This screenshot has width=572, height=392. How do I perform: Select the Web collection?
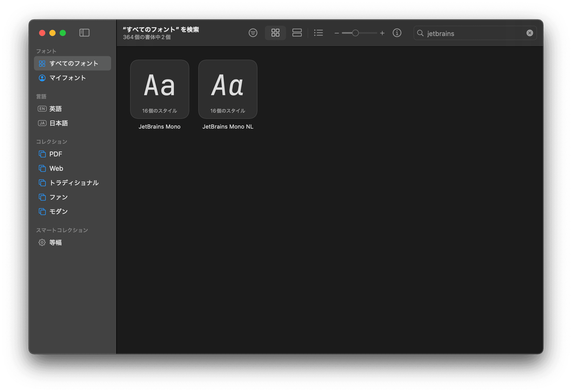pos(56,168)
